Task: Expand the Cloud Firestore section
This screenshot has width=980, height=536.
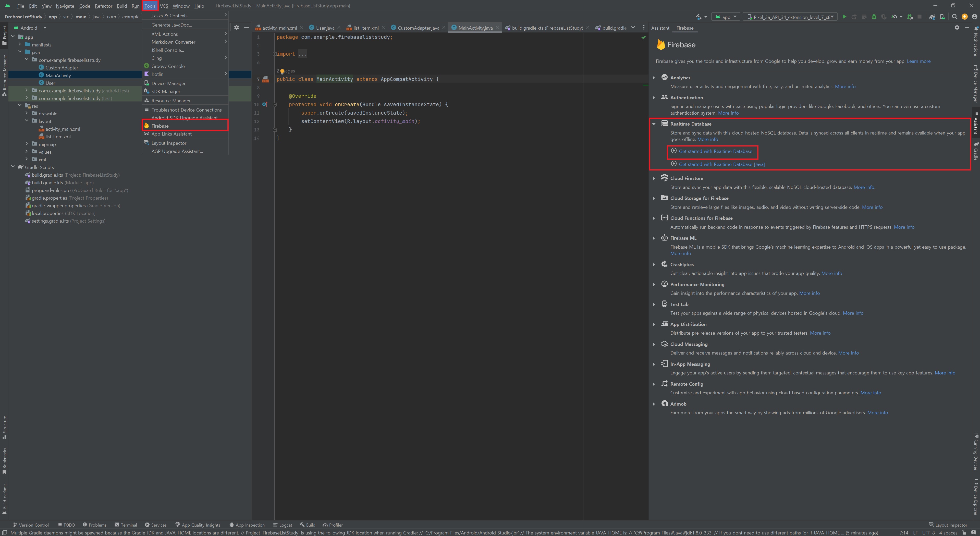Action: (654, 178)
